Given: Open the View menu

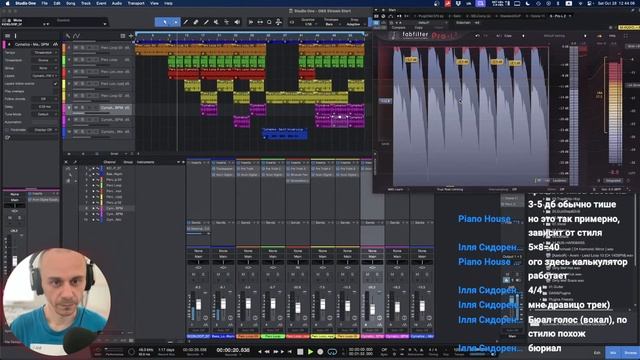Looking at the screenshot, I should 154,3.
